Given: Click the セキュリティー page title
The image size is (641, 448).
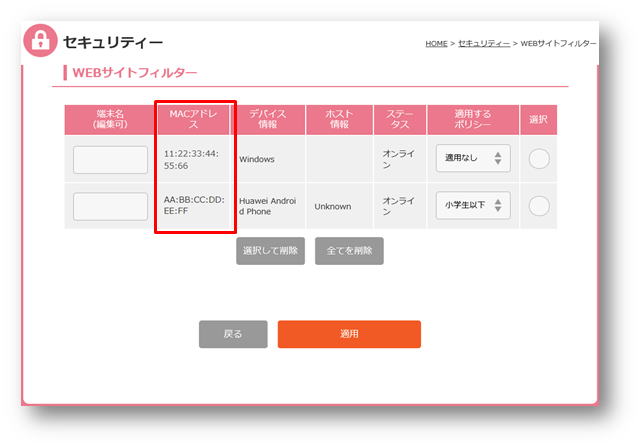Looking at the screenshot, I should [x=113, y=42].
